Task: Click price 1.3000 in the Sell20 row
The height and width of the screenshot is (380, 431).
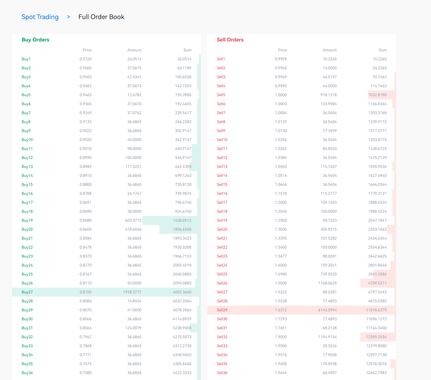Action: click(281, 230)
